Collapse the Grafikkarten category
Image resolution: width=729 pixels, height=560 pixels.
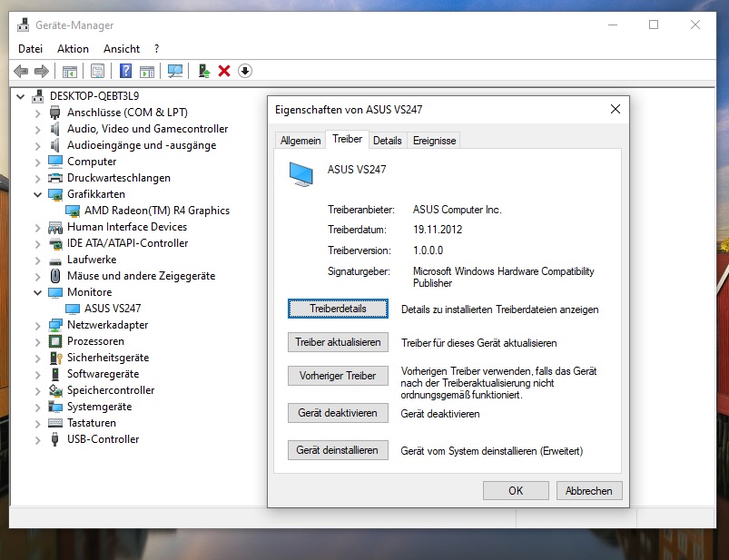(37, 195)
